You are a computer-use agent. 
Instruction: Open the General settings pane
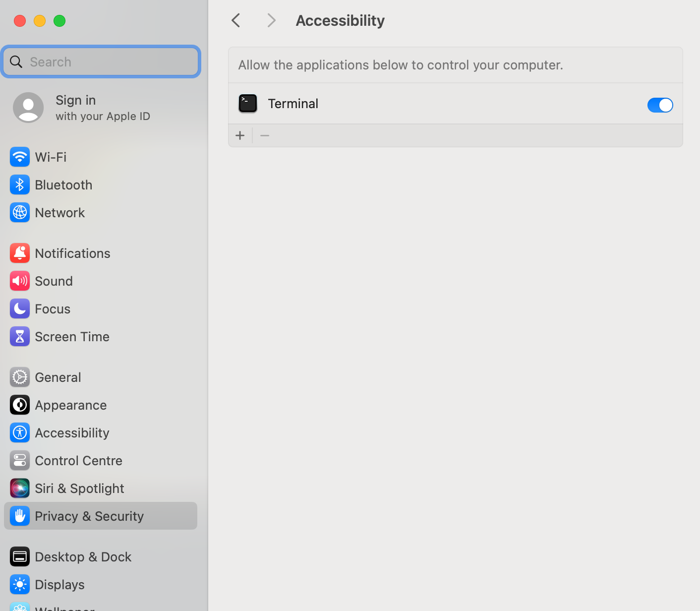(58, 377)
